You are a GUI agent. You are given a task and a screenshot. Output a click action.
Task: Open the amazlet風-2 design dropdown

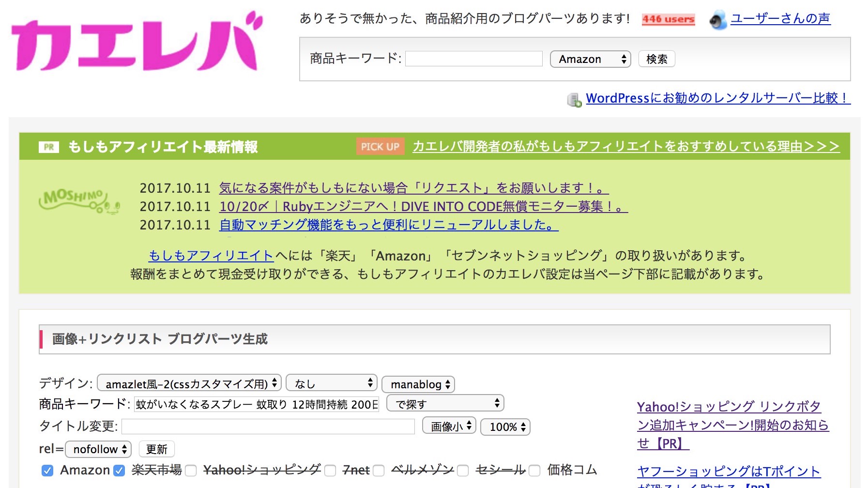[188, 383]
